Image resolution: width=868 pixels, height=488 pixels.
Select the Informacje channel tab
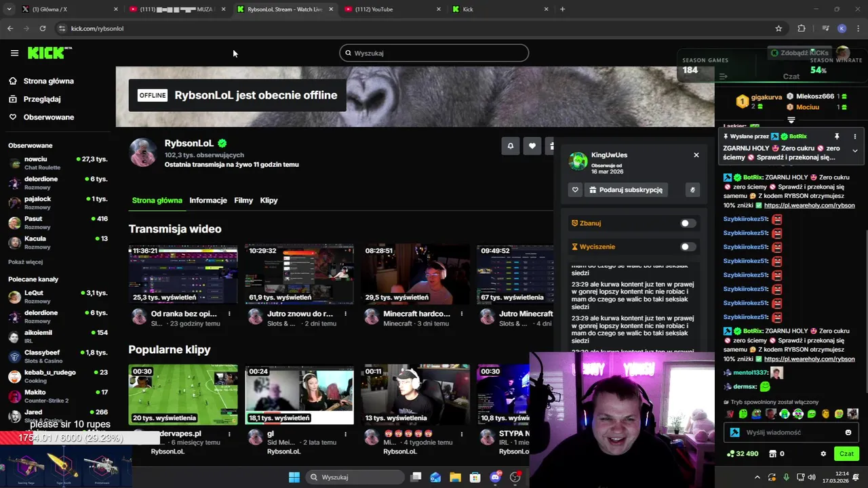tap(208, 201)
